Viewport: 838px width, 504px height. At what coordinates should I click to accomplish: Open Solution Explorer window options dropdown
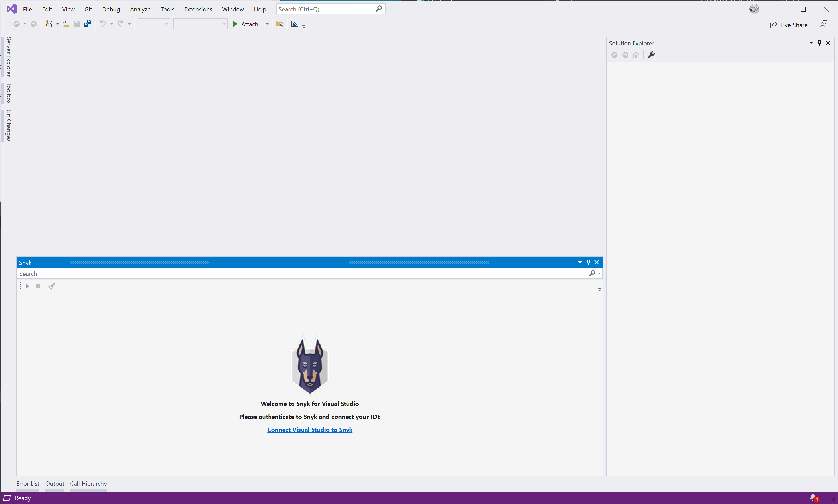tap(811, 43)
